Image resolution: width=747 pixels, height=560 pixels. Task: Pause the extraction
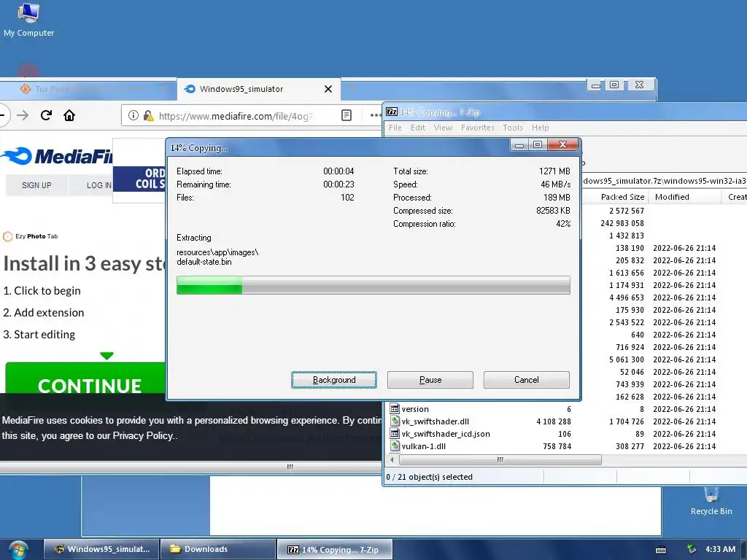point(430,379)
